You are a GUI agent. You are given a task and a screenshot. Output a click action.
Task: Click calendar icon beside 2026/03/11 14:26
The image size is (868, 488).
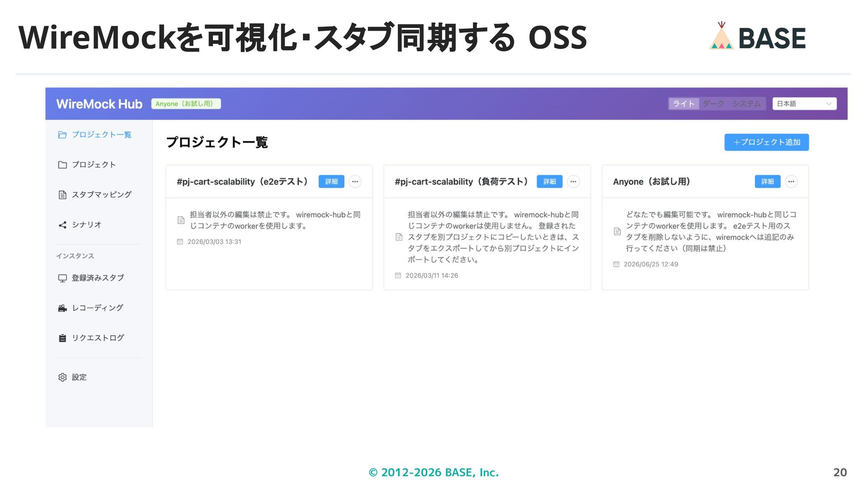pyautogui.click(x=398, y=276)
